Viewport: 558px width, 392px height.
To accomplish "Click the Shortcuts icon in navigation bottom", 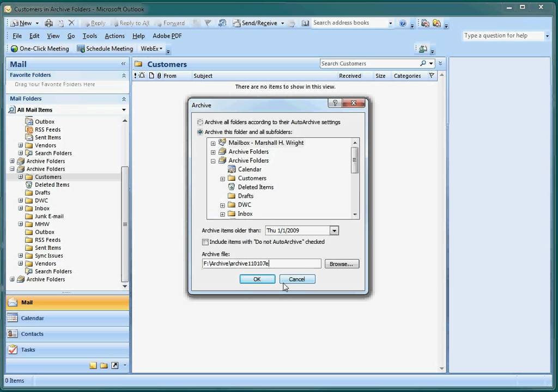I will pyautogui.click(x=114, y=365).
